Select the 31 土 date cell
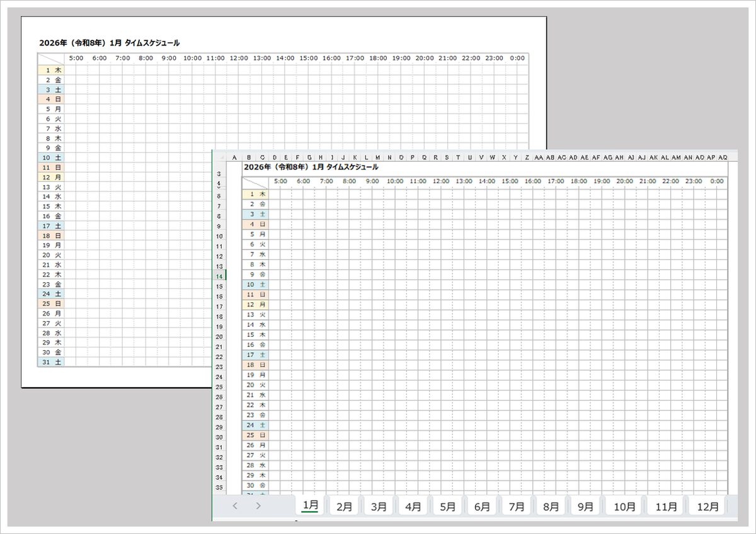 pyautogui.click(x=51, y=362)
